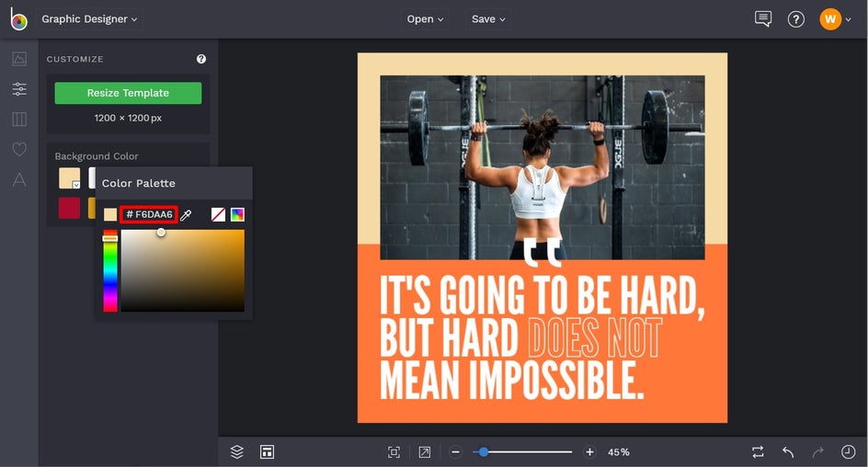Click the zoom out minus button
868x467 pixels.
point(455,452)
